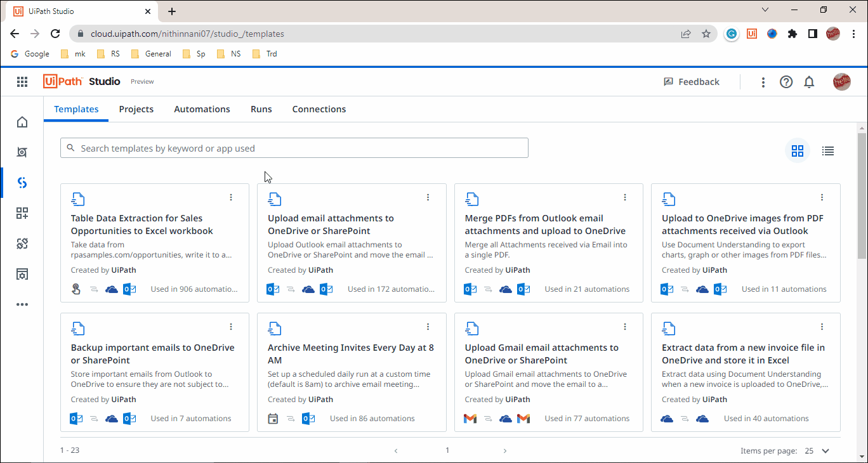
Task: Click first Gmail icon on Upload Gmail card
Action: pyautogui.click(x=470, y=419)
